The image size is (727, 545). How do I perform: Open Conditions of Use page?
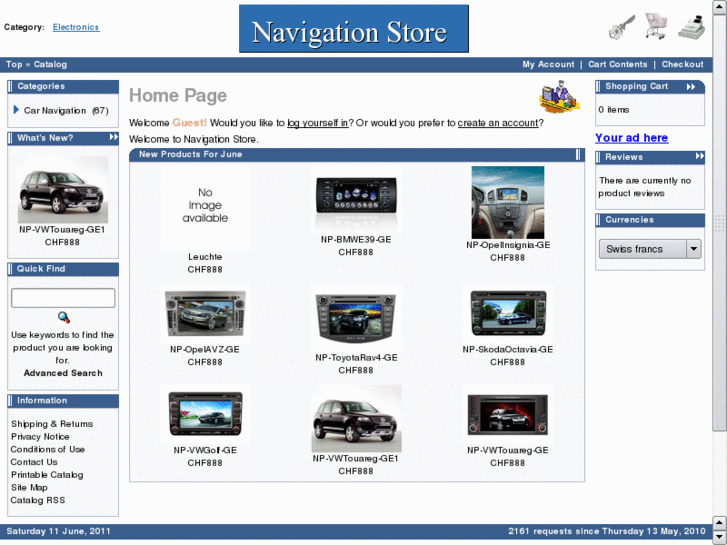coord(48,449)
